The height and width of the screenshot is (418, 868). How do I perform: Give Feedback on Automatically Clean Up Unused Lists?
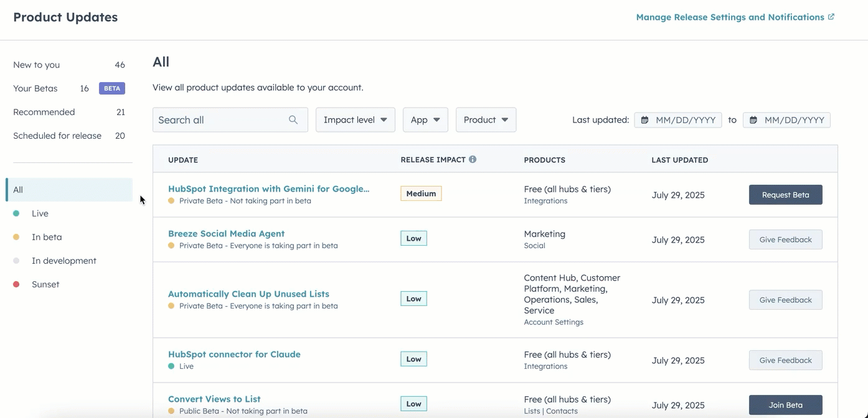point(785,300)
